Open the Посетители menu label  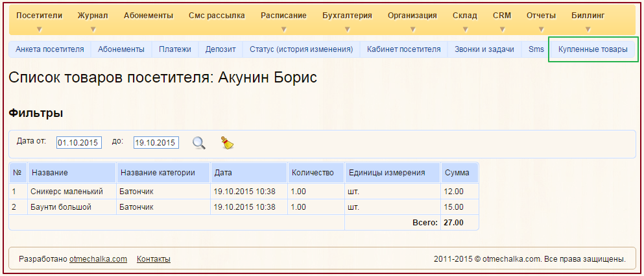click(x=40, y=16)
